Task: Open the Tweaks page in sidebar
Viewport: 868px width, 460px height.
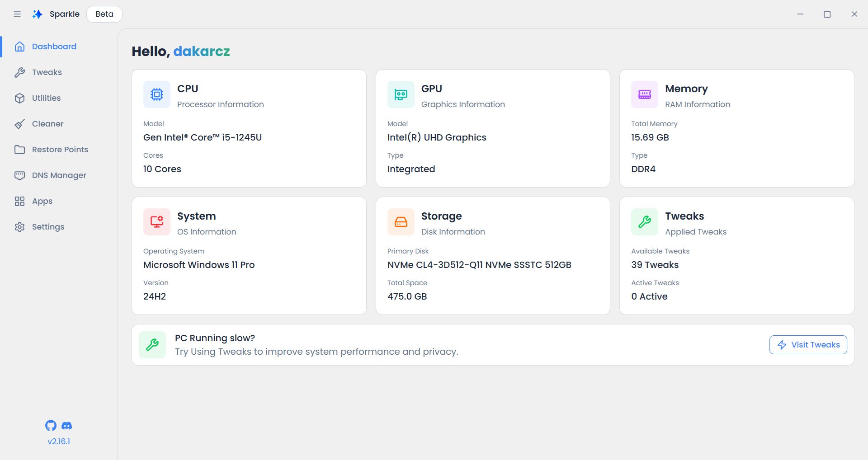Action: tap(47, 72)
